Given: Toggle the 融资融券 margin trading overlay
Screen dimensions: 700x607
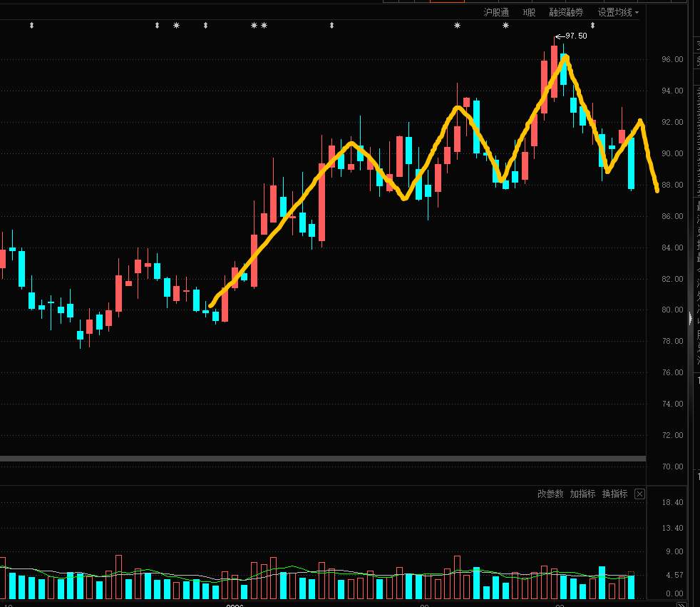Looking at the screenshot, I should (x=566, y=12).
